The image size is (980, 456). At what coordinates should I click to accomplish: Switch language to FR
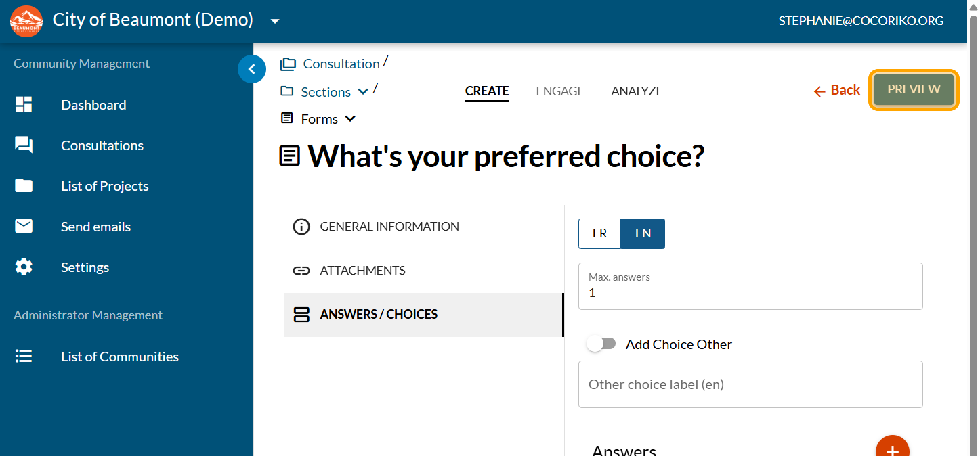point(599,233)
